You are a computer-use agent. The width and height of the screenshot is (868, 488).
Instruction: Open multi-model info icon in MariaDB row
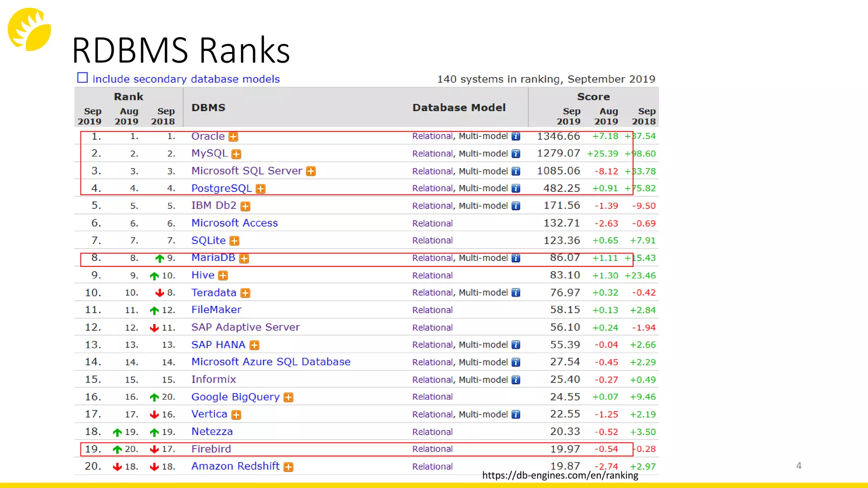(516, 258)
